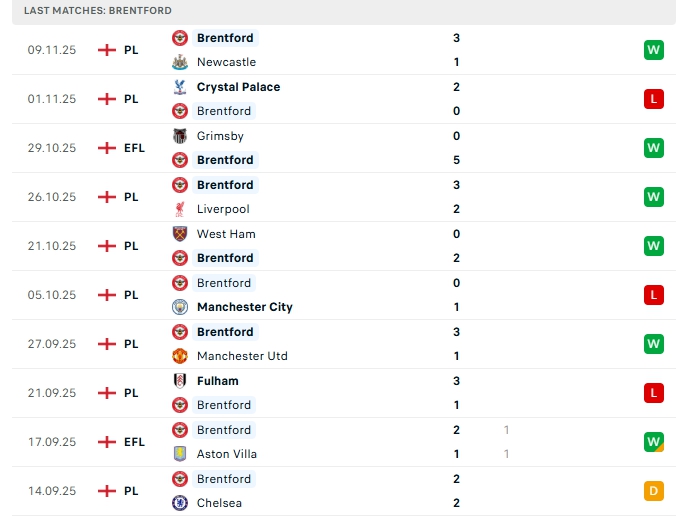Screen dimensions: 688x519
Task: Click the Manchester City club crest
Action: pos(180,307)
